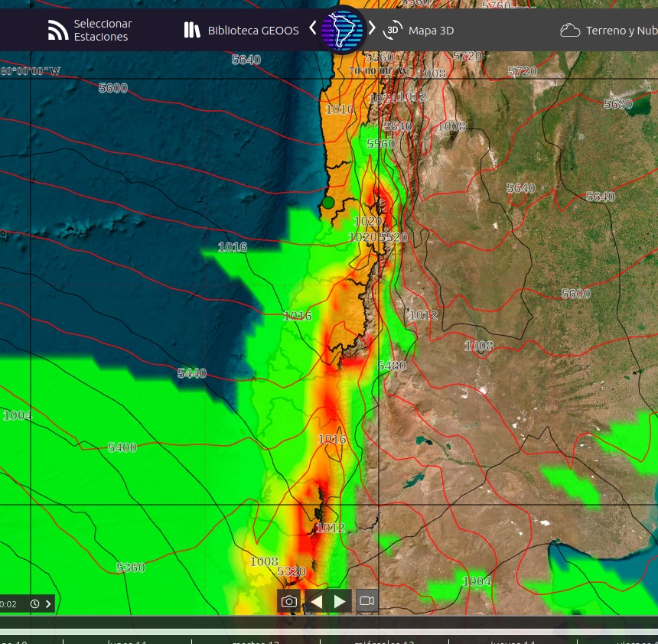
Task: Take a map snapshot with camera icon
Action: (289, 601)
